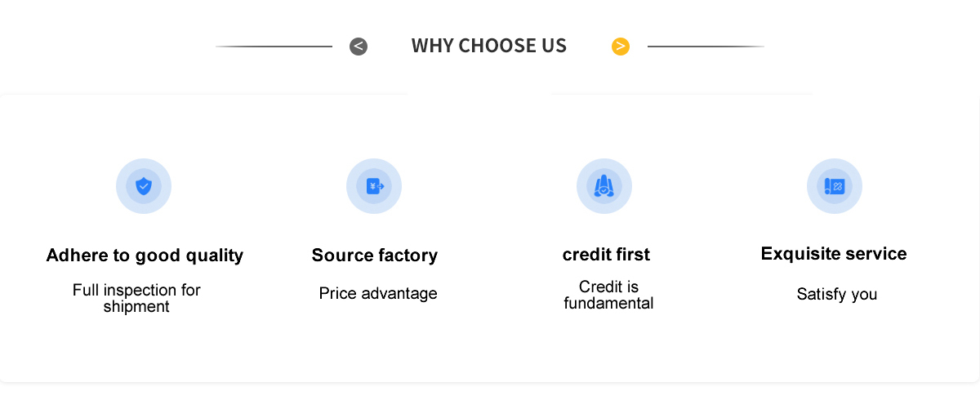
Task: Select the credit first title
Action: (x=606, y=254)
